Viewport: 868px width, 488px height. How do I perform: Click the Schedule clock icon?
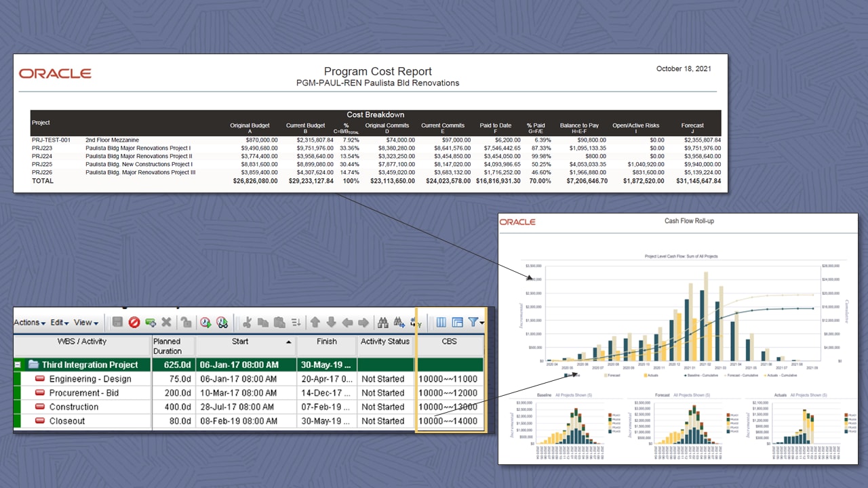[205, 323]
